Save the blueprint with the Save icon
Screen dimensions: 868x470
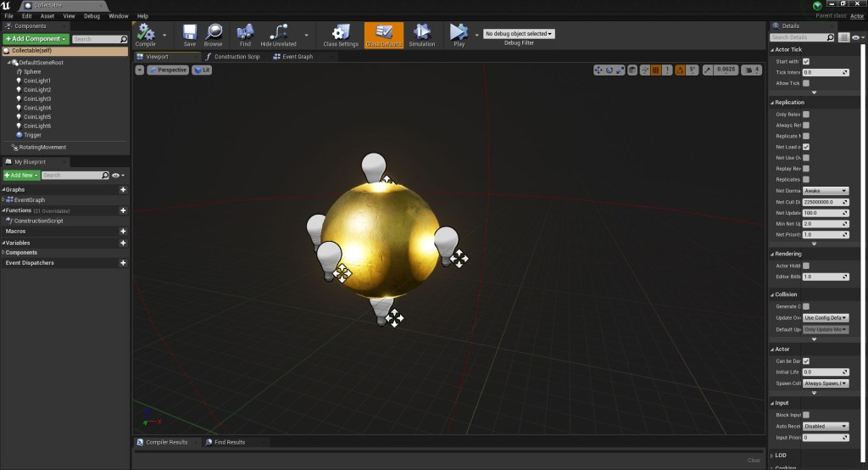point(190,33)
